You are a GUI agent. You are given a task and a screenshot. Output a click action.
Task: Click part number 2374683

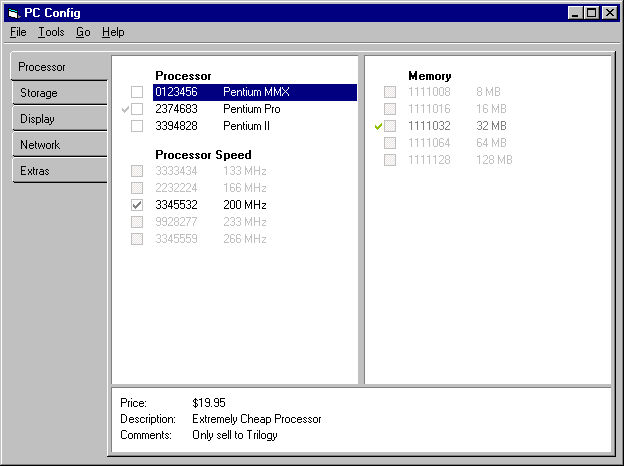tap(176, 109)
